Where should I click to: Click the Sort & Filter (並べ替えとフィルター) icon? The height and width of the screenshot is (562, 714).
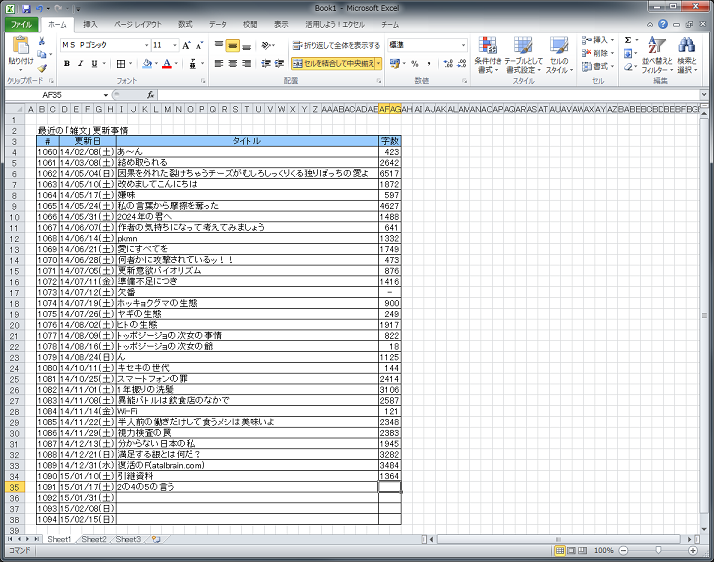pyautogui.click(x=654, y=56)
